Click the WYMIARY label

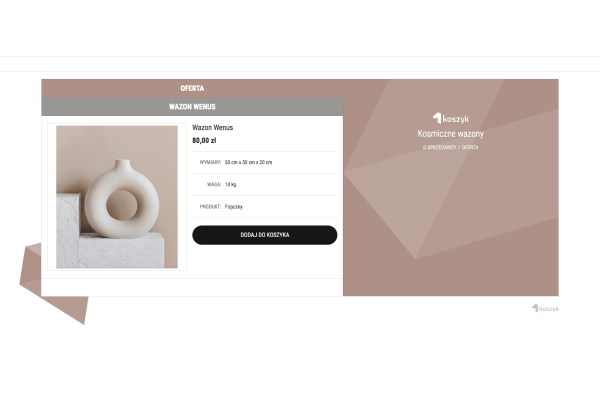pos(210,162)
